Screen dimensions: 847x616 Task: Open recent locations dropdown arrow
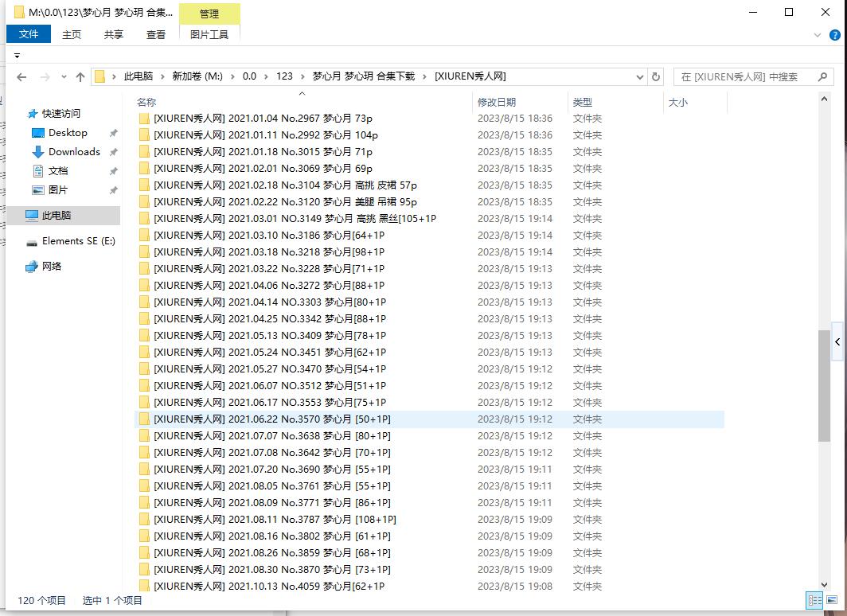[x=63, y=77]
